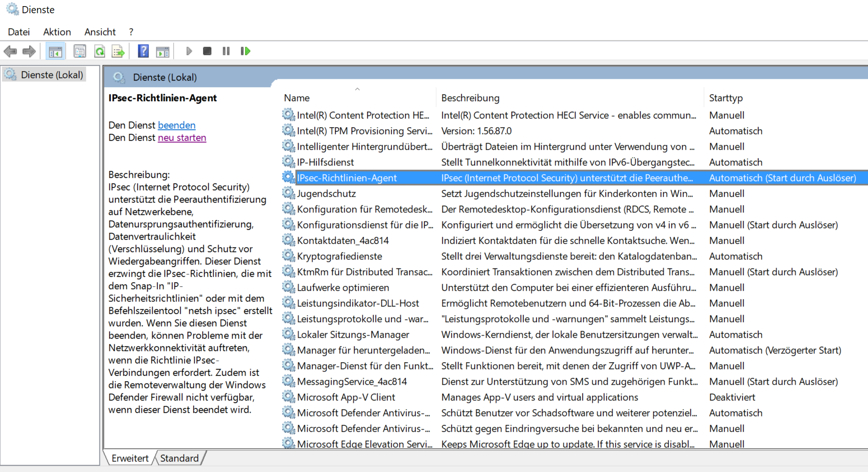Image resolution: width=868 pixels, height=472 pixels.
Task: Click the Forward arrow in the toolbar
Action: pos(29,51)
